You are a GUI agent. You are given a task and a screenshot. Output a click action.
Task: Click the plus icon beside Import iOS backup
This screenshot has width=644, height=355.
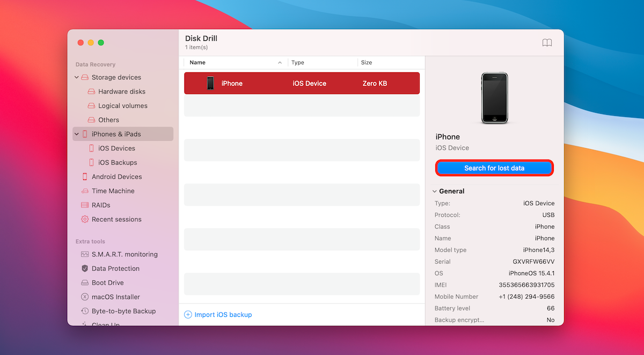[x=188, y=315]
